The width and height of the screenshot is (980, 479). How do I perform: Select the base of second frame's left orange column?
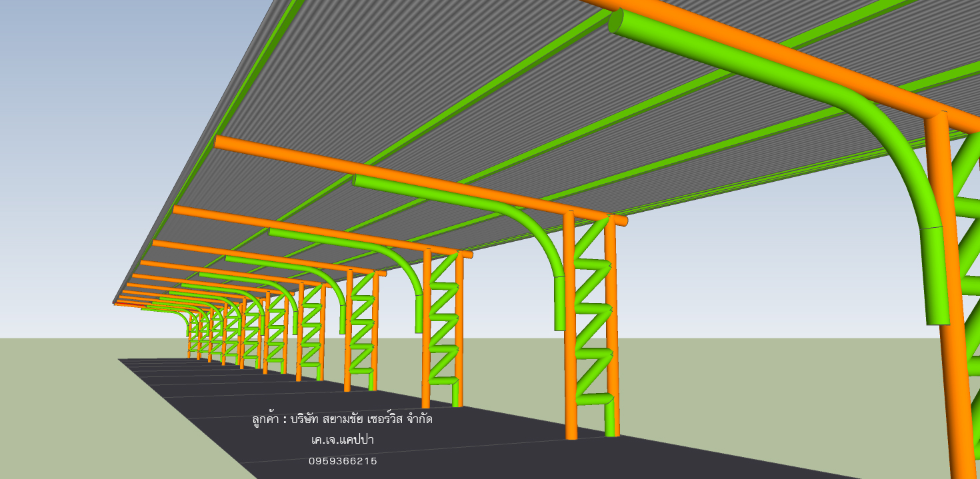(571, 433)
